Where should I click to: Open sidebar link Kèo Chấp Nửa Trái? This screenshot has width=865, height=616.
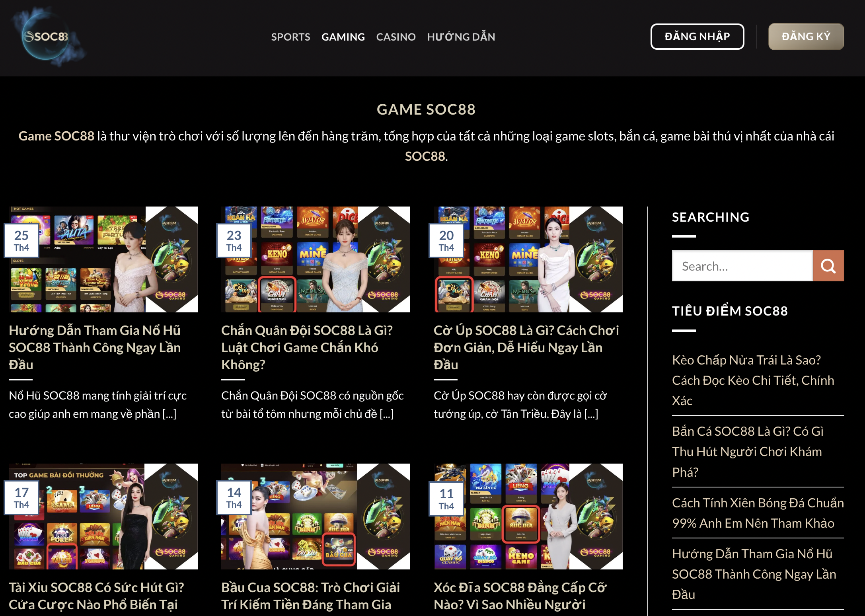(753, 380)
